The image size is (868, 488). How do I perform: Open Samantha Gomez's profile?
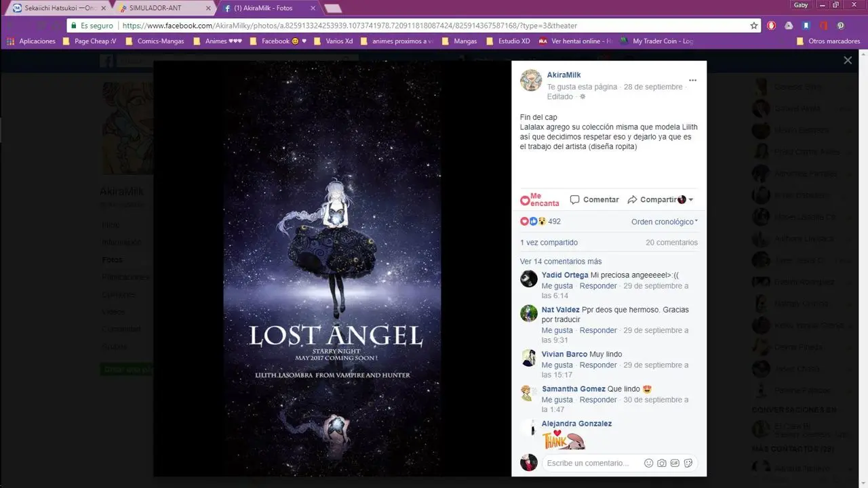tap(573, 389)
